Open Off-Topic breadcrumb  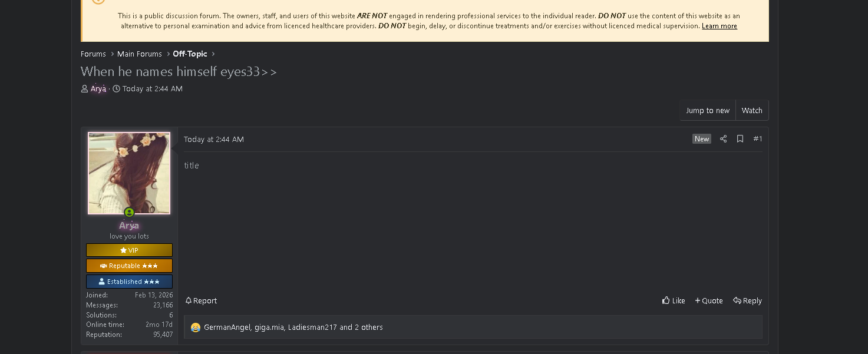(x=190, y=54)
